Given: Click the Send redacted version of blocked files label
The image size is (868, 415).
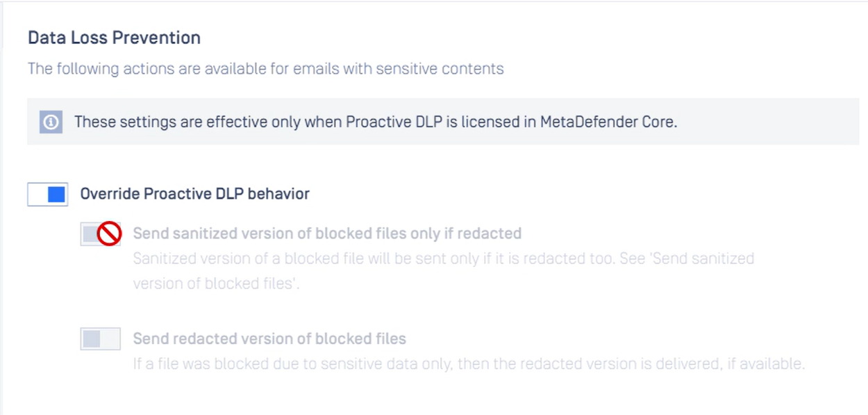Looking at the screenshot, I should (269, 339).
